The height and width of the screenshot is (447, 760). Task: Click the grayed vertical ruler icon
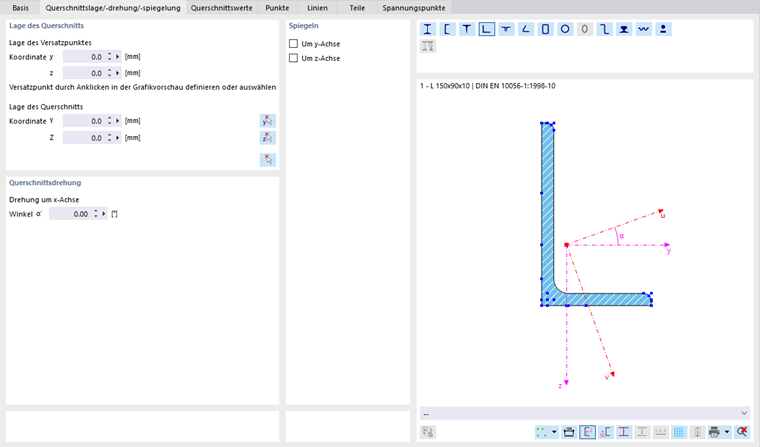697,431
